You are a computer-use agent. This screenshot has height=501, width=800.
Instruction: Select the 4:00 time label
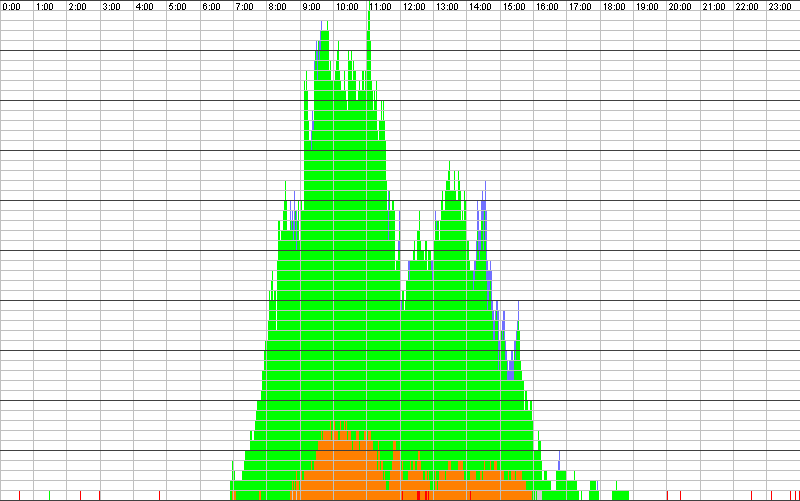click(x=144, y=7)
